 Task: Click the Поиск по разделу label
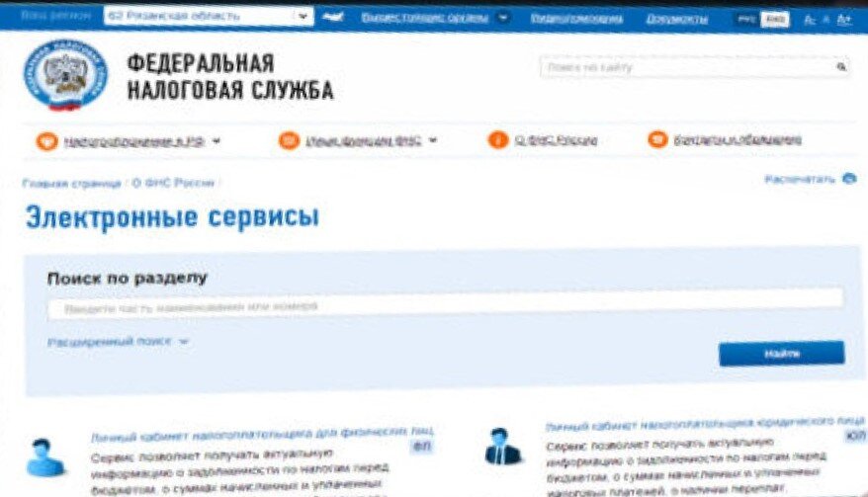(127, 278)
